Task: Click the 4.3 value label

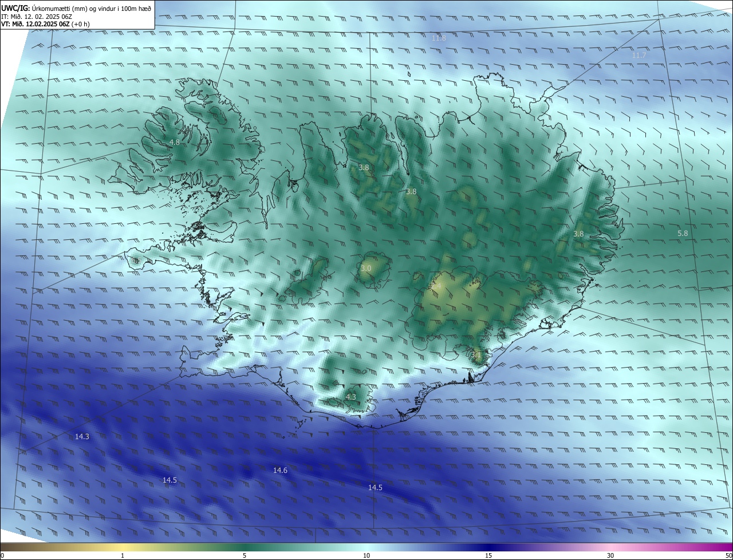Action: [351, 397]
